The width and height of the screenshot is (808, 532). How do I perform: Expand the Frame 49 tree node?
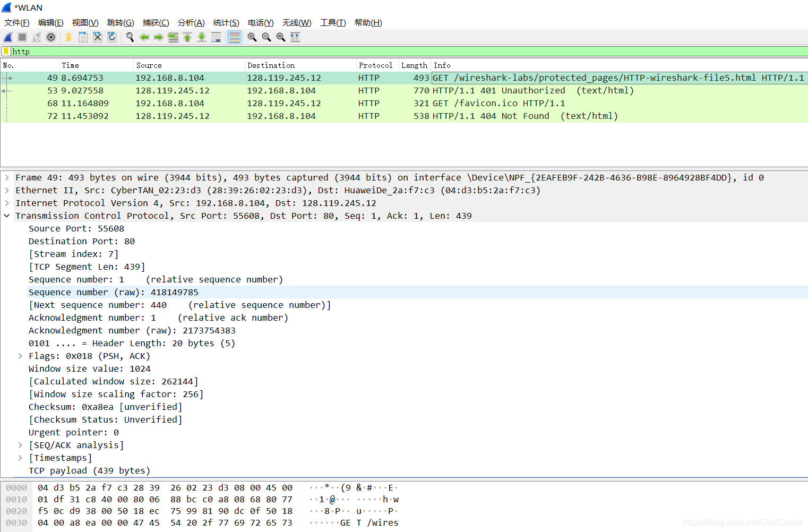[x=7, y=177]
